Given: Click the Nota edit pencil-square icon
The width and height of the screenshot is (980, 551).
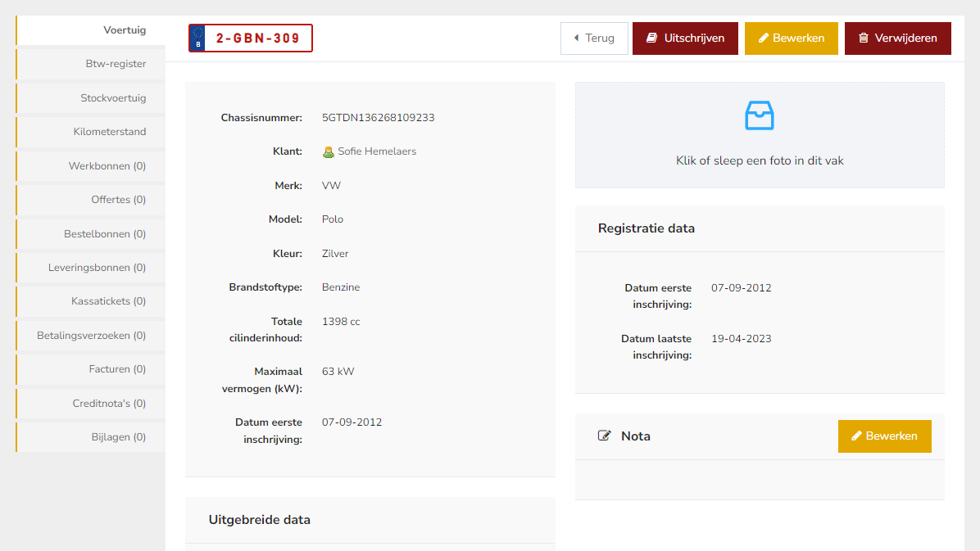Looking at the screenshot, I should 605,436.
